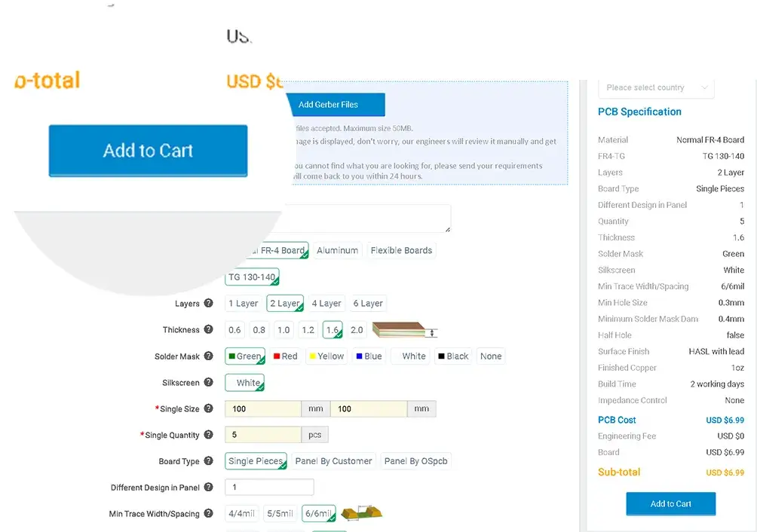Click the Different Design in Panel field

pyautogui.click(x=269, y=488)
